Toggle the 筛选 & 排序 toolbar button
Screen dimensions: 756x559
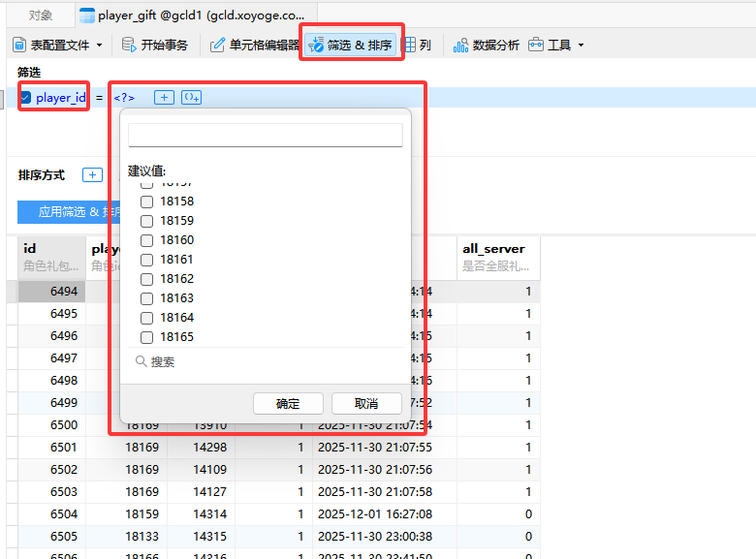tap(350, 45)
